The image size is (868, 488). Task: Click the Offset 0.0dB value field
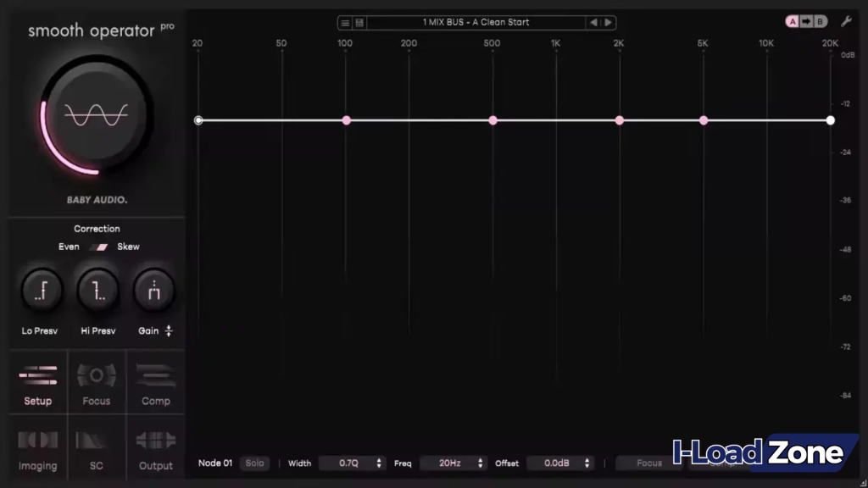tap(556, 463)
